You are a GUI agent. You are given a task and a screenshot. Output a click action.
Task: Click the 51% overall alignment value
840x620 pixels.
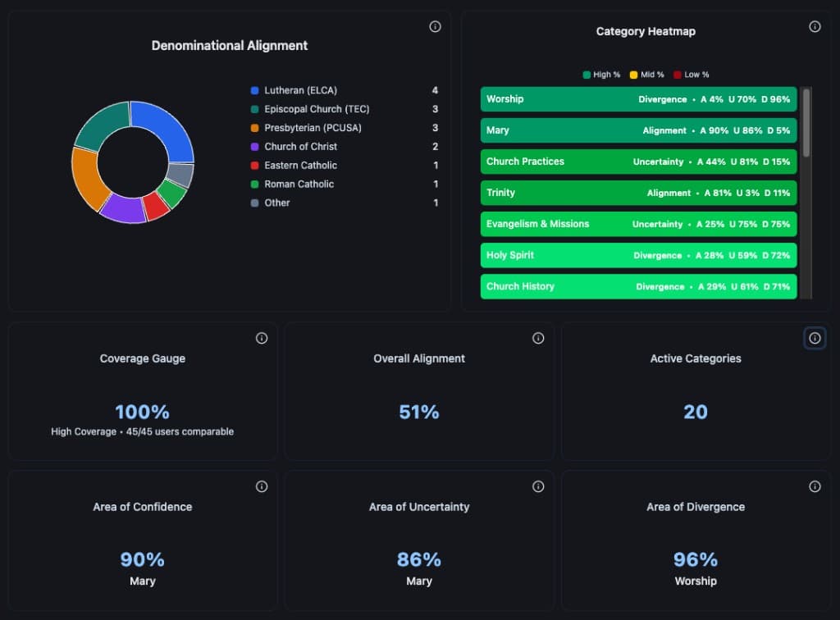419,412
